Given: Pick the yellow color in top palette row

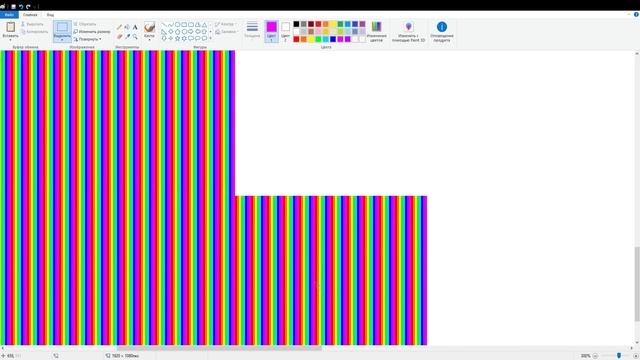Looking at the screenshot, I should (333, 24).
